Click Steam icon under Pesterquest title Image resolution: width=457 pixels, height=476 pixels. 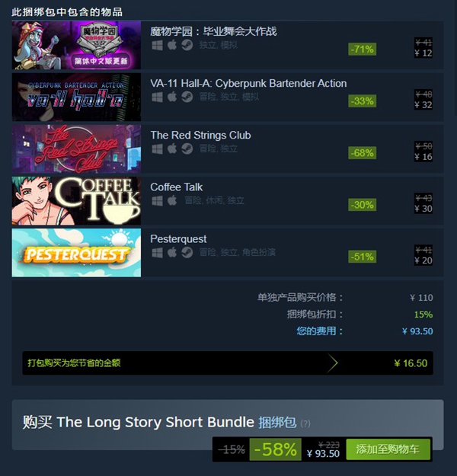187,253
